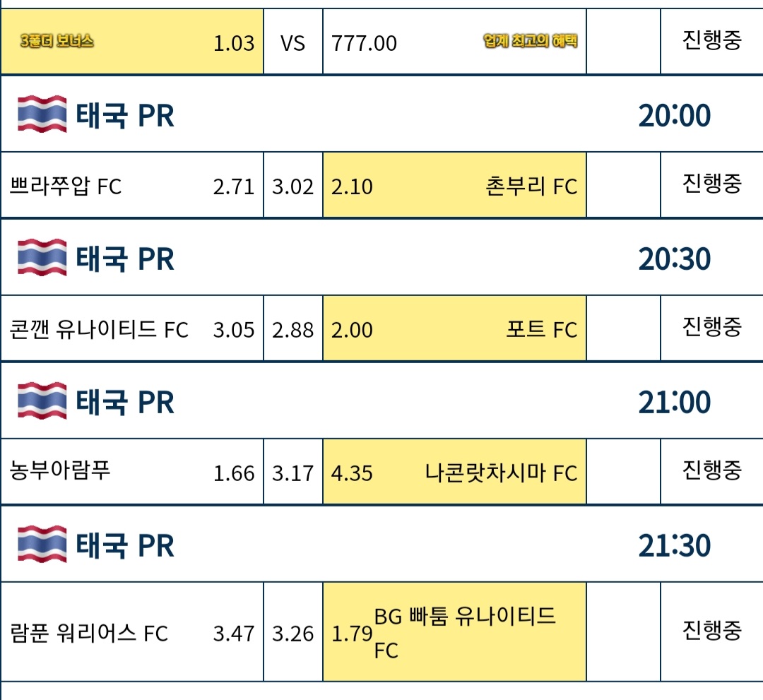Select 포트 FC away win 2.00
This screenshot has width=763, height=700.
454,328
